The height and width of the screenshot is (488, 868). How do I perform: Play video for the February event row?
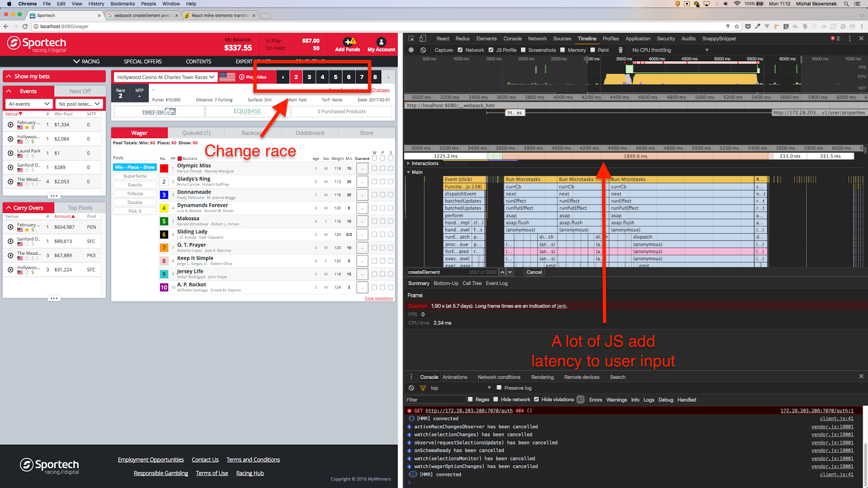pos(10,125)
